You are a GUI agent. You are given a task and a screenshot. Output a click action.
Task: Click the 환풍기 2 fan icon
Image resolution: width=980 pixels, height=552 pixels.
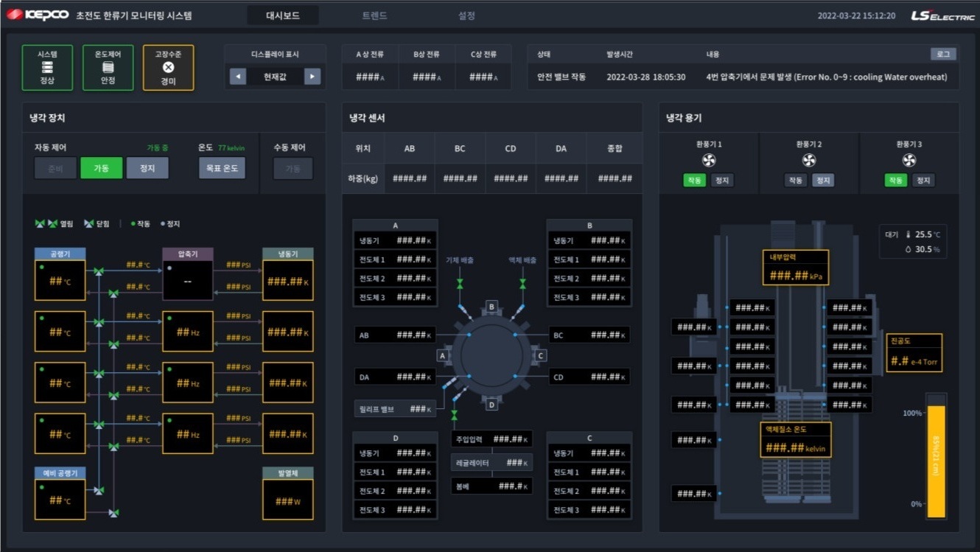pyautogui.click(x=809, y=160)
